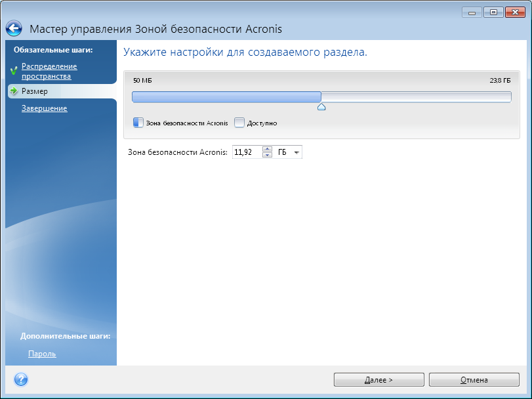Minimize the Acronis wizard window
Image resolution: width=532 pixels, height=399 pixels.
471,12
